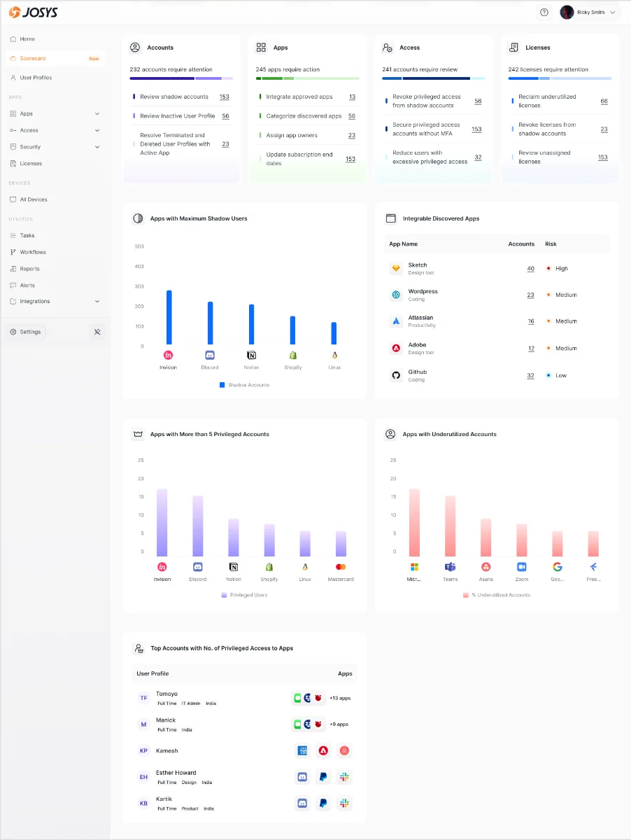631x840 pixels.
Task: Click the Github app icon
Action: coord(395,375)
